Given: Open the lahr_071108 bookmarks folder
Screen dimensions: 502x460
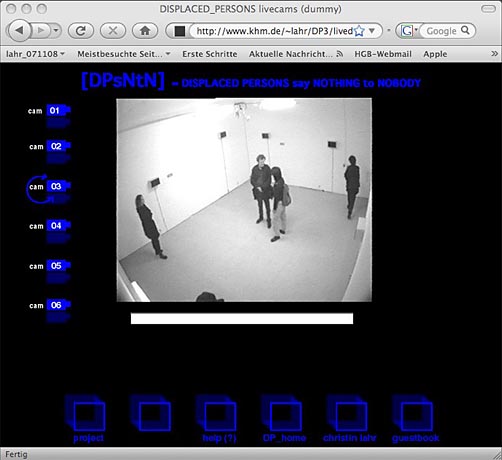Looking at the screenshot, I should pyautogui.click(x=35, y=54).
